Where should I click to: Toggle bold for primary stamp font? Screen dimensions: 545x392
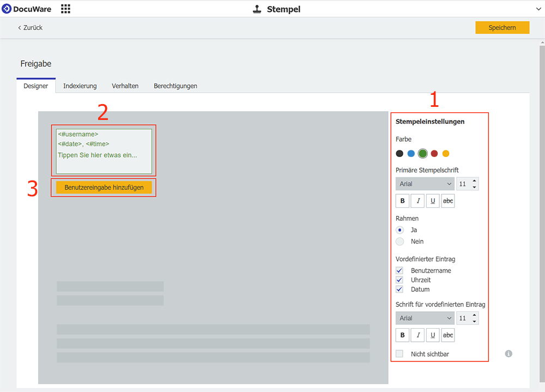point(403,201)
